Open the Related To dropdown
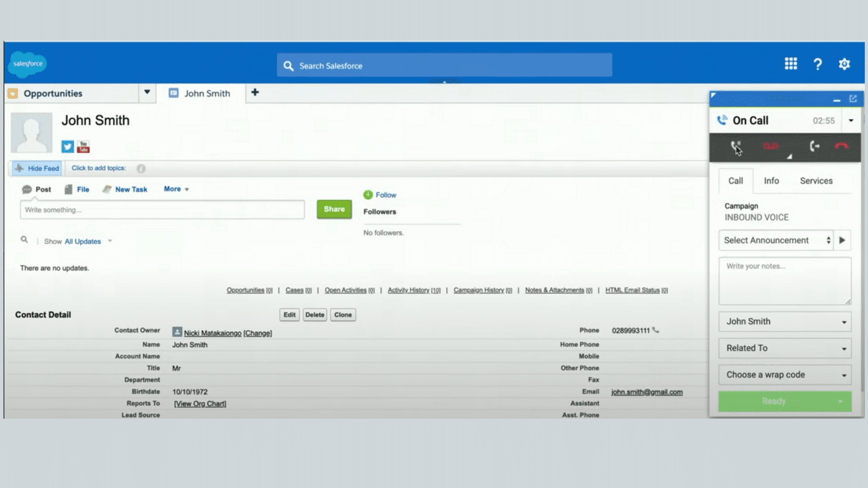 coord(785,348)
